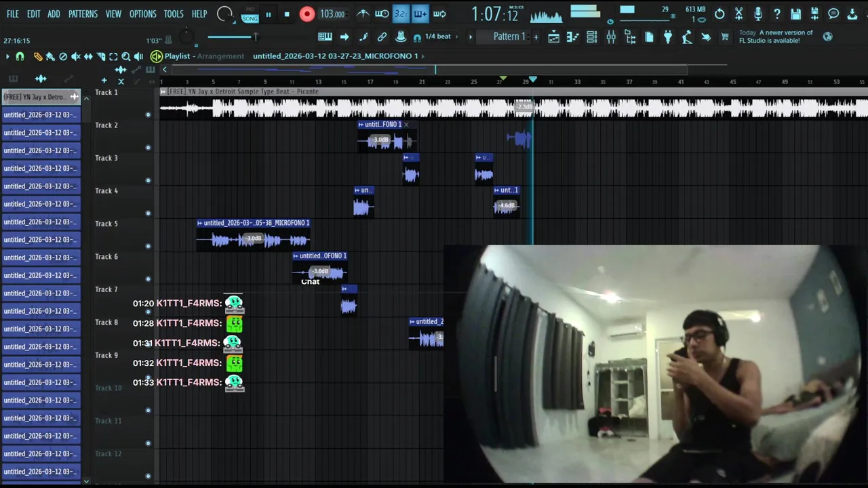Viewport: 868px width, 488px height.
Task: Select the Draw pencil tool
Action: click(38, 57)
